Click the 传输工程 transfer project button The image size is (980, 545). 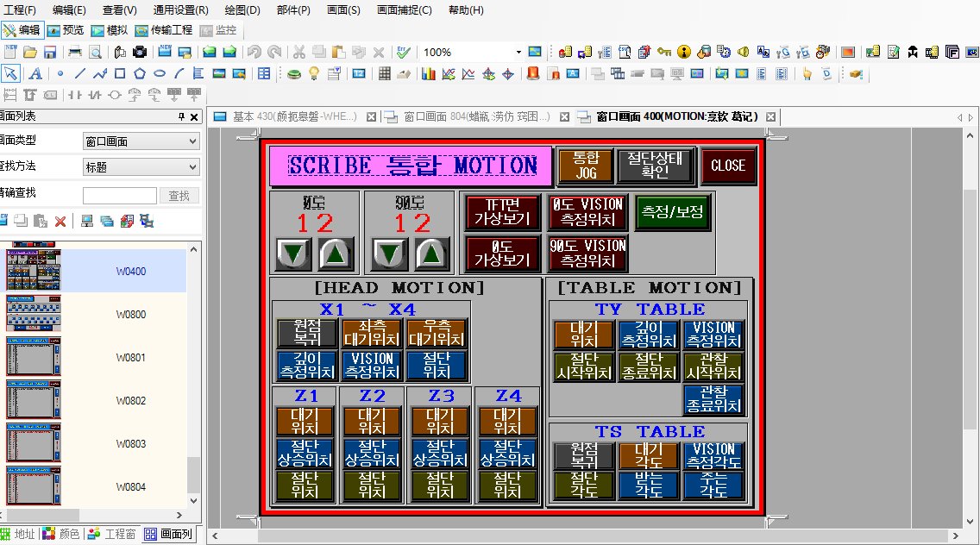(164, 29)
